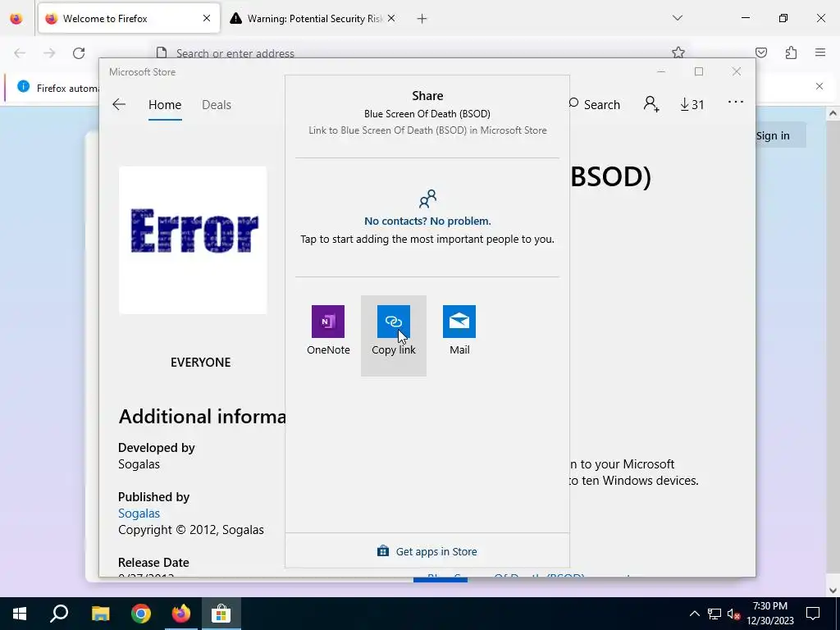Open the Store's See more ellipsis menu
Viewport: 840px width, 630px height.
736,102
